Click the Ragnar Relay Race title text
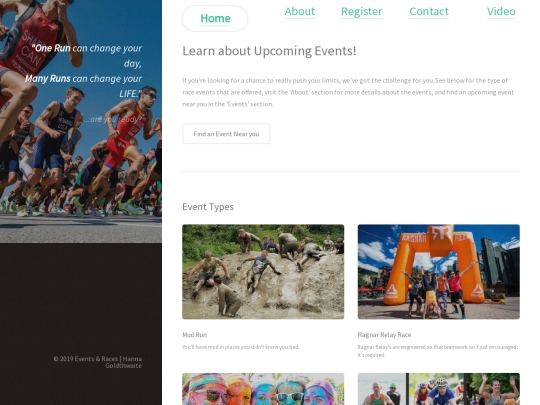Image resolution: width=540 pixels, height=405 pixels. click(x=384, y=335)
